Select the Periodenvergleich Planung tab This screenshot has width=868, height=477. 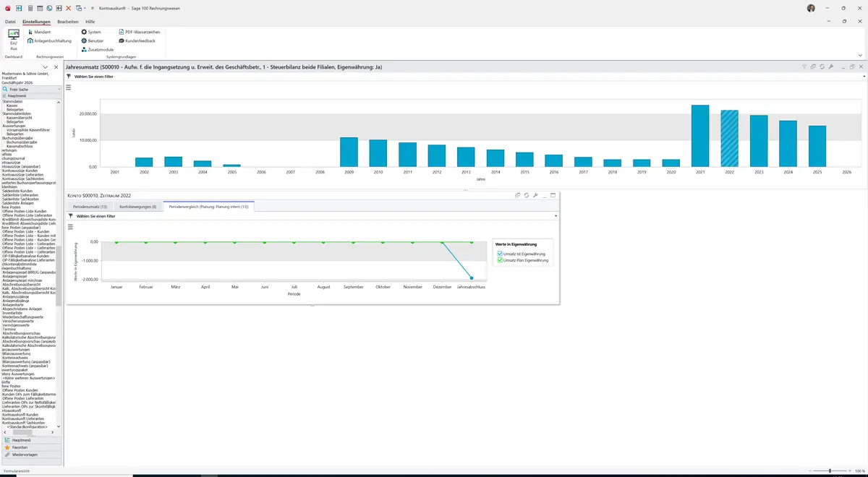tap(208, 207)
